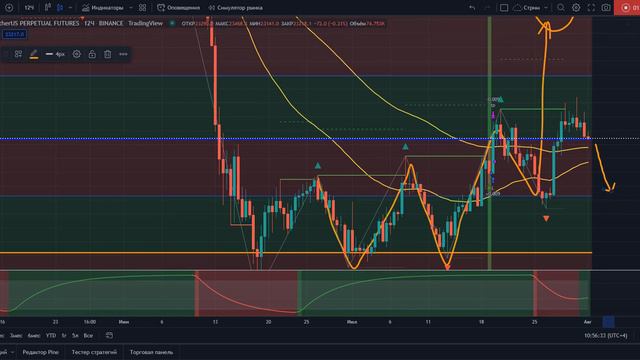Open the 12ч timeframe selector

(29, 7)
